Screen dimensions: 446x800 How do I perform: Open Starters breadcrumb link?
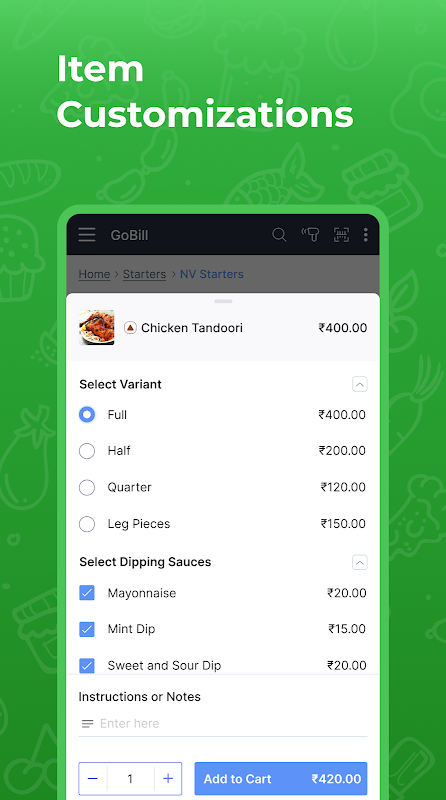pos(144,274)
